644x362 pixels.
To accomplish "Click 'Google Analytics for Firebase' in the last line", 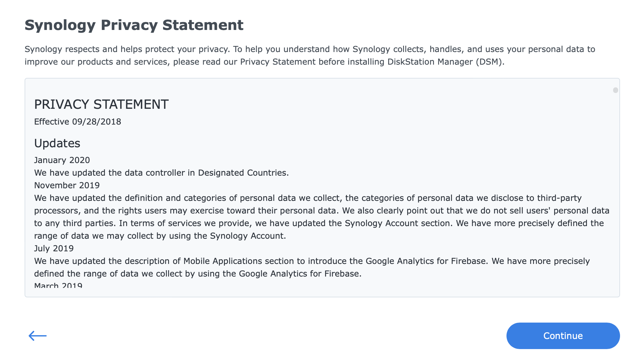I will [x=300, y=274].
